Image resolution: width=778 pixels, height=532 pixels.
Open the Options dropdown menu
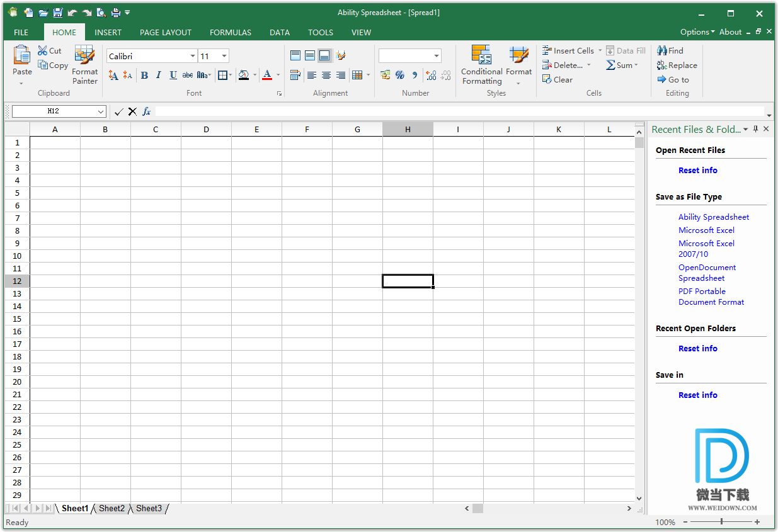point(697,32)
